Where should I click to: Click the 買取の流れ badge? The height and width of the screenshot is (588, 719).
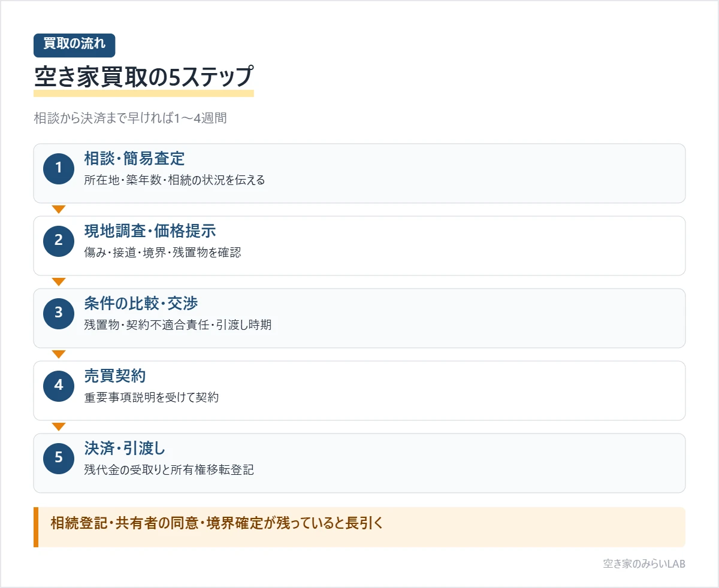pyautogui.click(x=74, y=46)
